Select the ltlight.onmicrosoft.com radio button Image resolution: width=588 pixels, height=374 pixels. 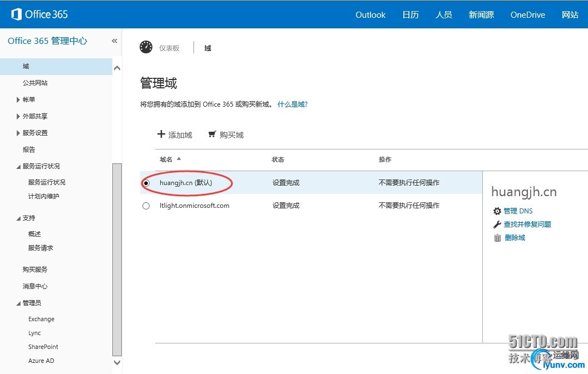(146, 206)
